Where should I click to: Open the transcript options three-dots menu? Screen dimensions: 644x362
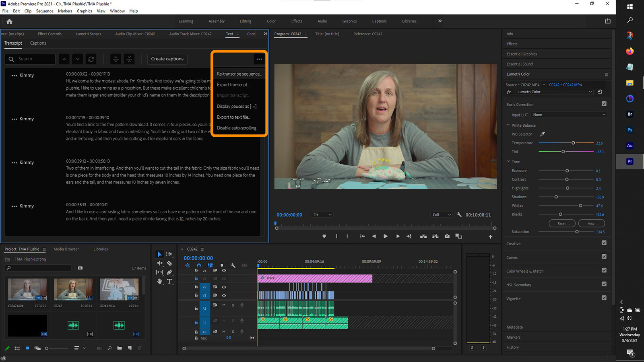point(259,59)
